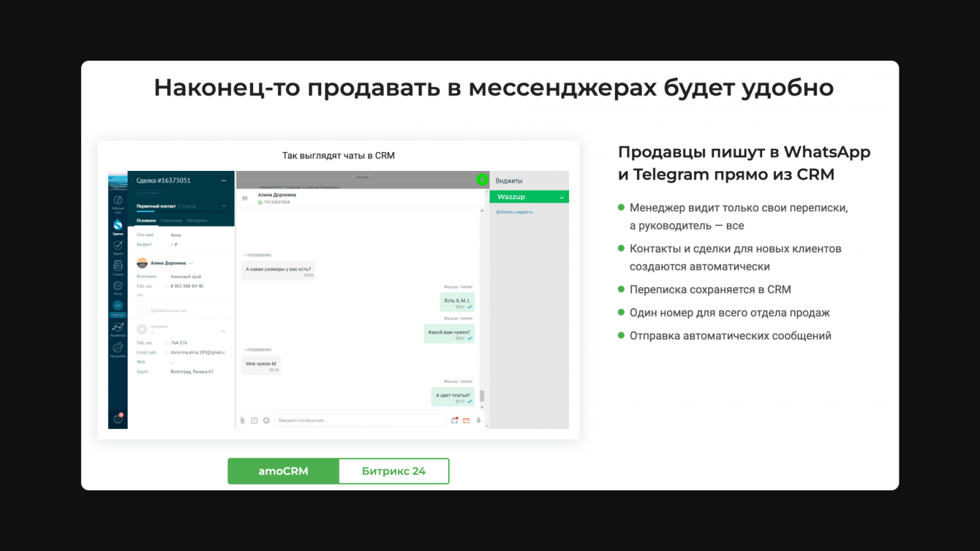Attach a file with the paperclip icon
The image size is (980, 551).
coord(242,420)
